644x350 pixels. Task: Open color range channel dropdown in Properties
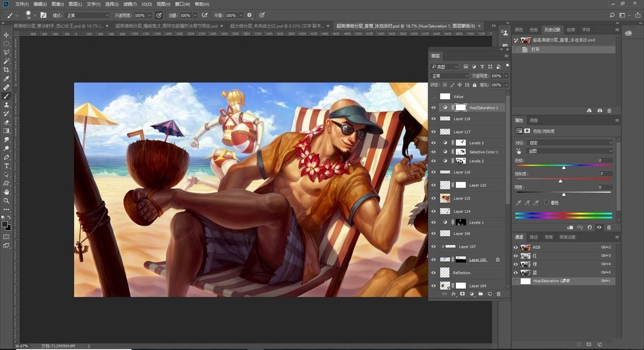tap(570, 151)
